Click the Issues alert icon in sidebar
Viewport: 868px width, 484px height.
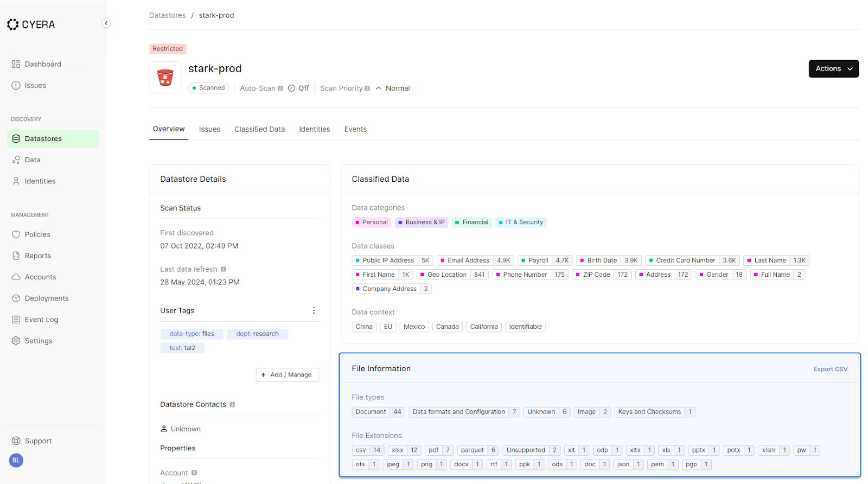[16, 85]
